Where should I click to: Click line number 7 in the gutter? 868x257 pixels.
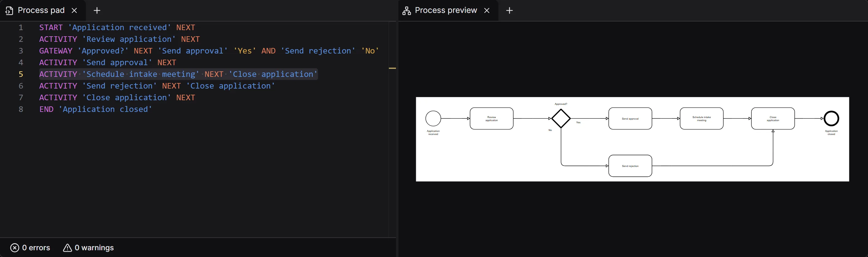point(21,98)
